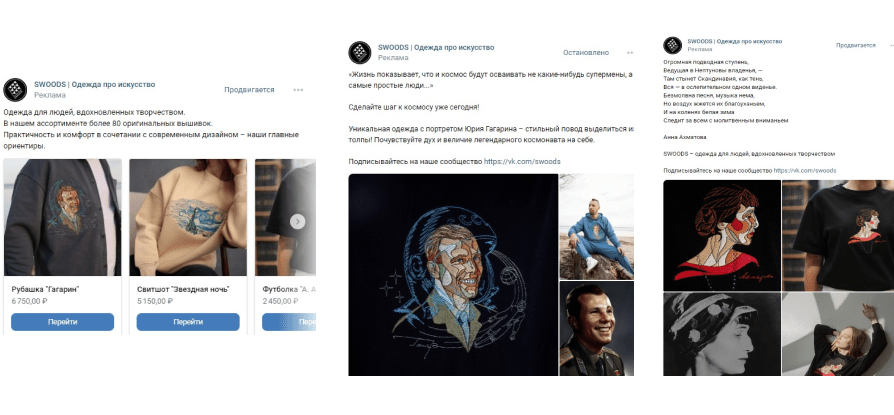Open the Gagarin shirt product photo
The height and width of the screenshot is (415, 894).
[62, 217]
